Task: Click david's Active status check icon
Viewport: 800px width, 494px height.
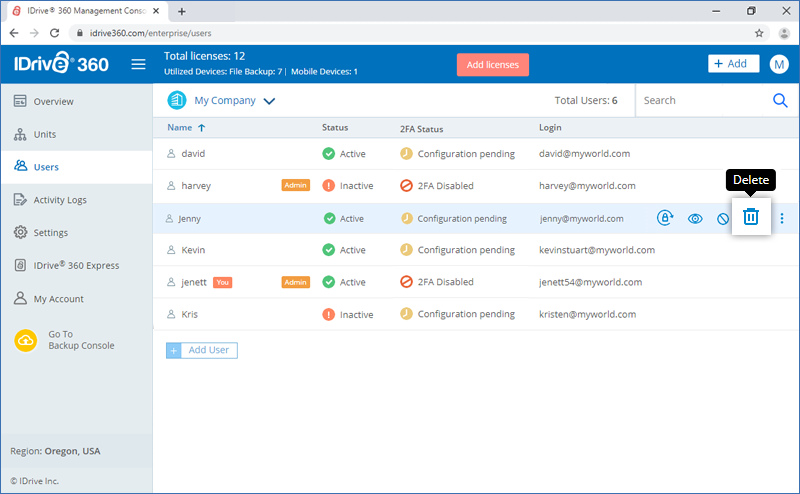Action: coord(329,154)
